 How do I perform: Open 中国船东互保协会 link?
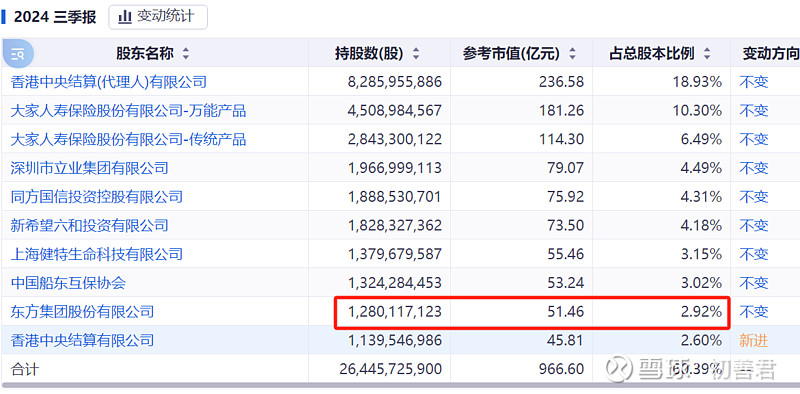(x=68, y=282)
